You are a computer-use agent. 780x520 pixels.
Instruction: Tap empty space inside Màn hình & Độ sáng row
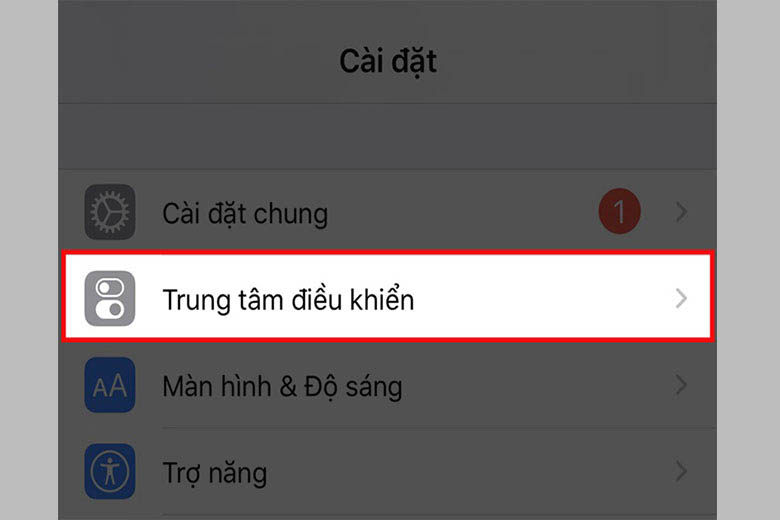tap(537, 385)
